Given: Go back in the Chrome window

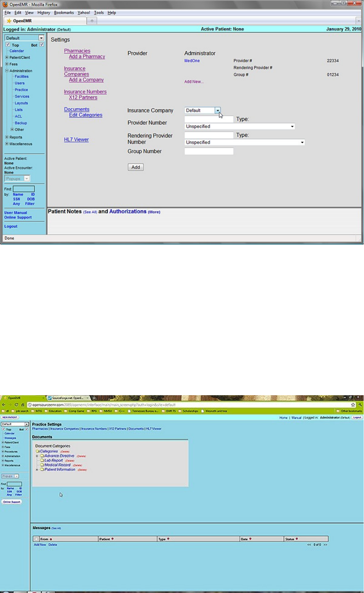Looking at the screenshot, I should (4, 404).
